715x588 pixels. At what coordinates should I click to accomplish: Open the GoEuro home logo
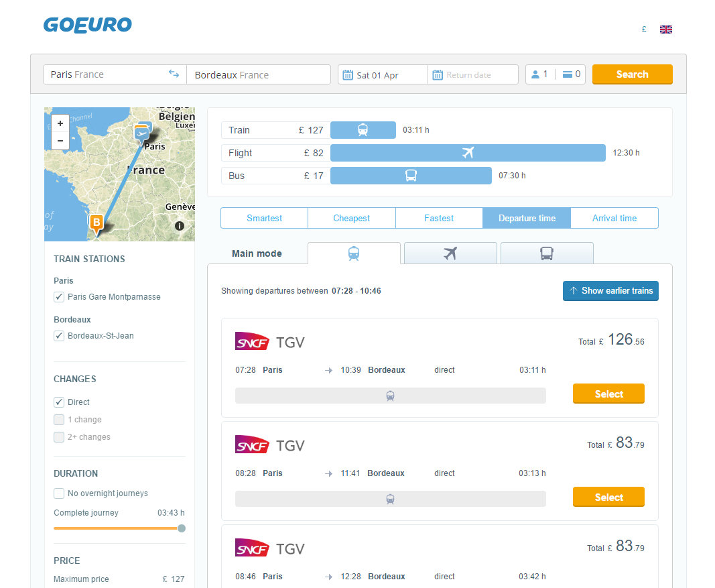point(88,25)
